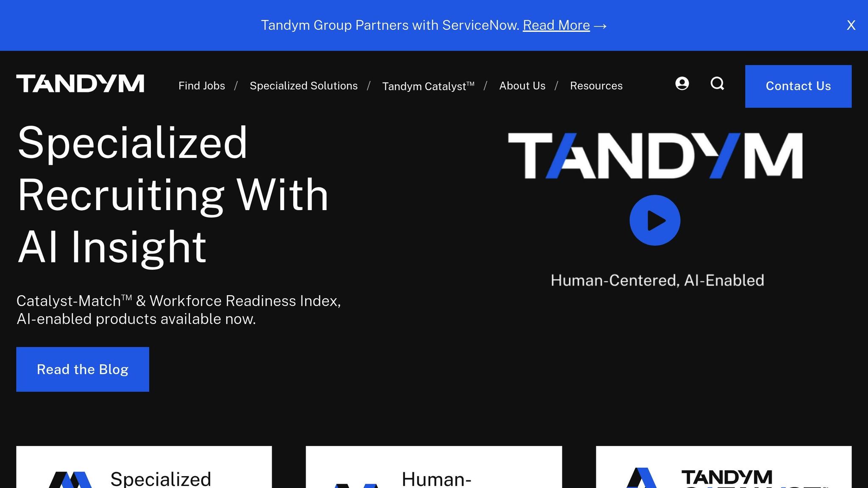Click the Human-Centered, AI-Enabled caption
The width and height of the screenshot is (868, 488).
tap(657, 280)
